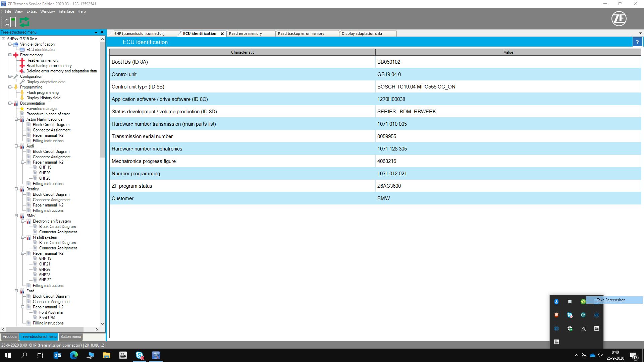This screenshot has width=644, height=362.
Task: Click the Button menu view button
Action: 70,337
